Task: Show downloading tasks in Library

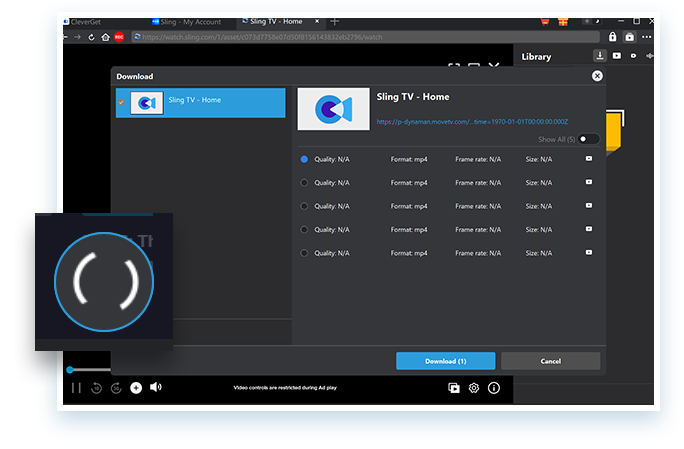Action: [x=600, y=56]
